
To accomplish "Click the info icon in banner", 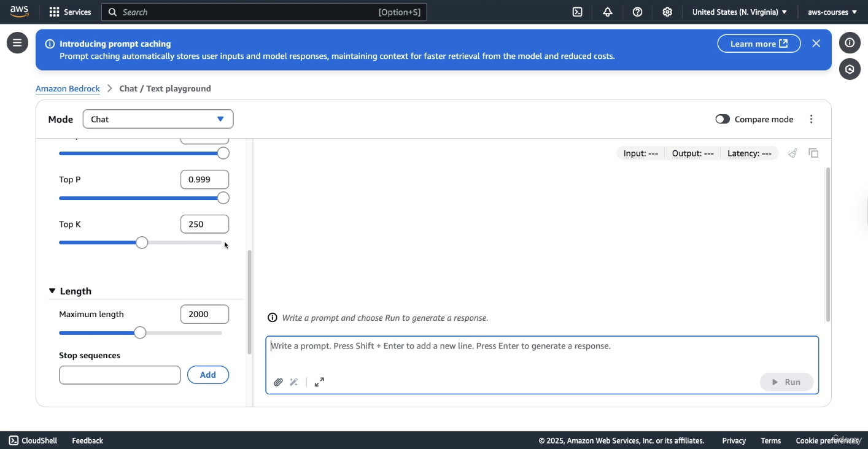I will point(50,44).
